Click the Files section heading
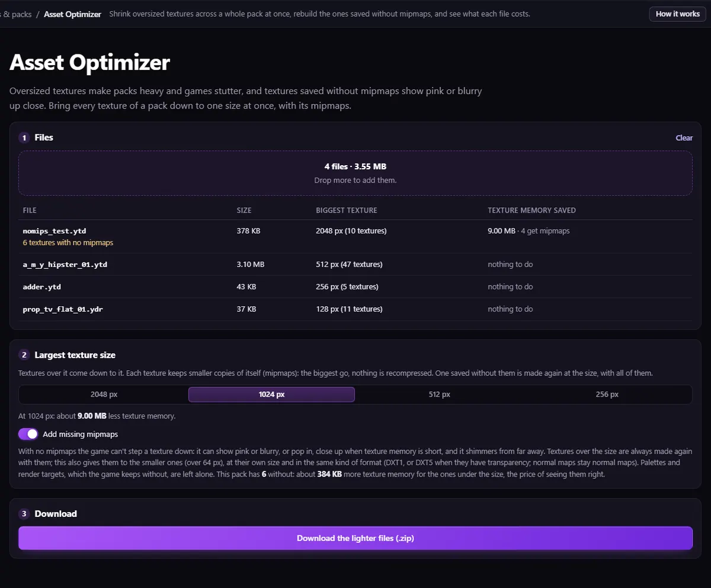Screen dimensions: 711x588 tap(44, 137)
